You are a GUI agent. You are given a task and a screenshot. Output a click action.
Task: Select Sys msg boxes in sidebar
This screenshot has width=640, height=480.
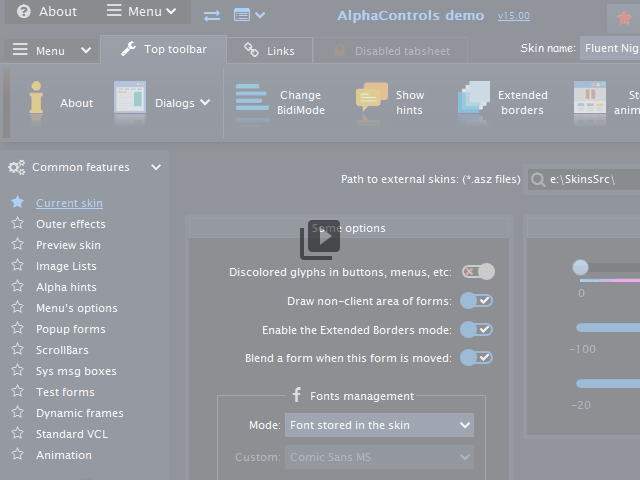(76, 371)
